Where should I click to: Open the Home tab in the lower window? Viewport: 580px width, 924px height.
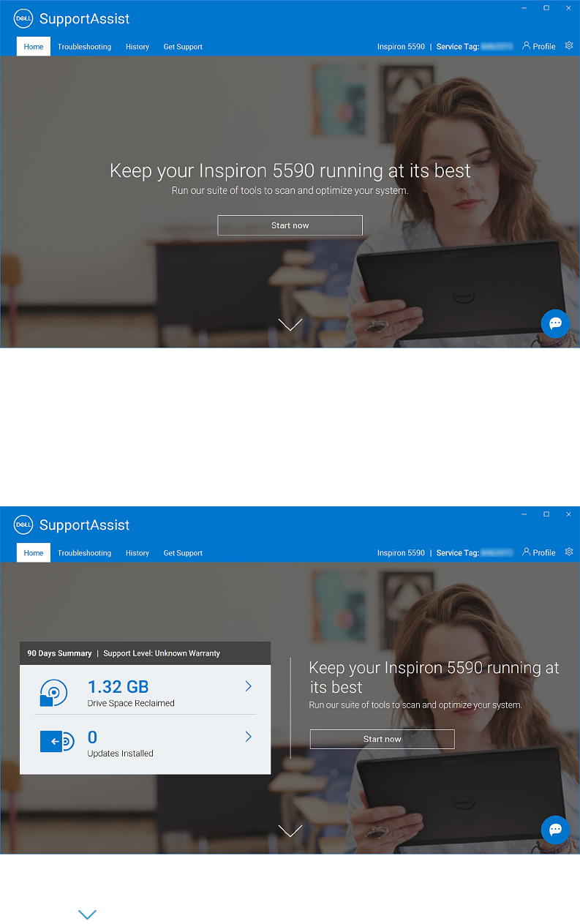click(34, 553)
